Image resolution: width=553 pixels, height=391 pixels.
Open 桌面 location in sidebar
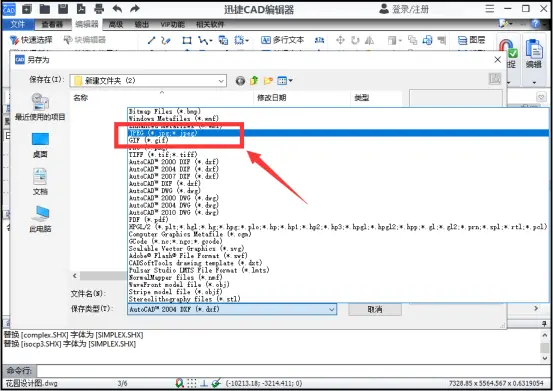tap(40, 145)
